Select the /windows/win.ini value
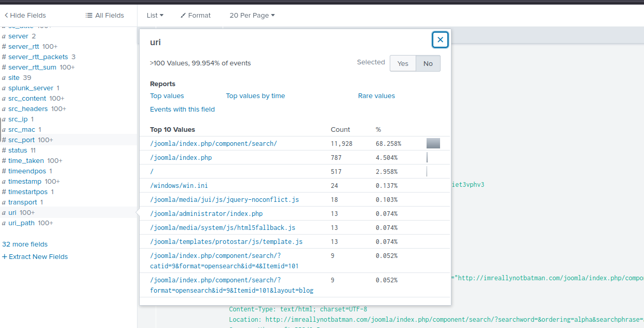 tap(179, 186)
